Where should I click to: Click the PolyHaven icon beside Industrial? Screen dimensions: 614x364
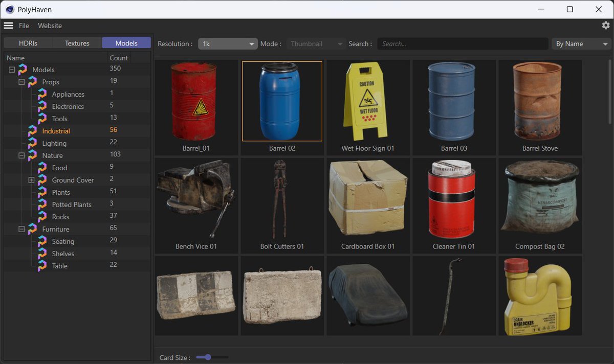32,131
